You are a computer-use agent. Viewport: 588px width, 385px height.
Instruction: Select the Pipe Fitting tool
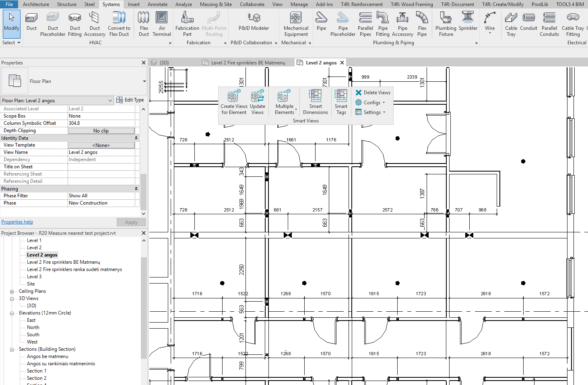[x=383, y=24]
